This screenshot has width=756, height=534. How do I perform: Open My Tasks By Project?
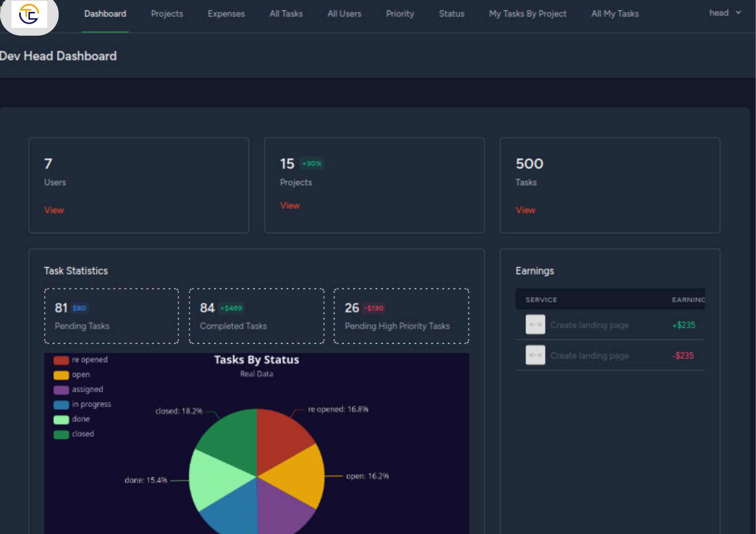(x=528, y=14)
